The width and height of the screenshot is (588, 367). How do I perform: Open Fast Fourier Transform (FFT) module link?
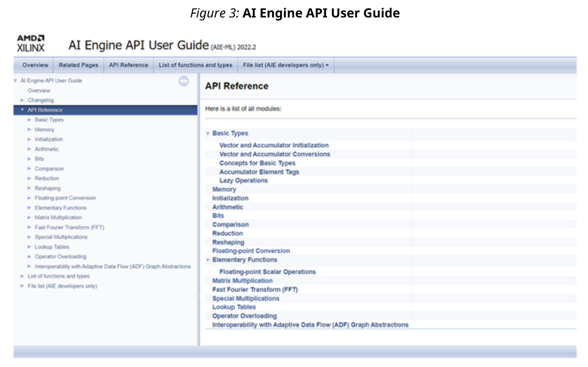click(255, 289)
